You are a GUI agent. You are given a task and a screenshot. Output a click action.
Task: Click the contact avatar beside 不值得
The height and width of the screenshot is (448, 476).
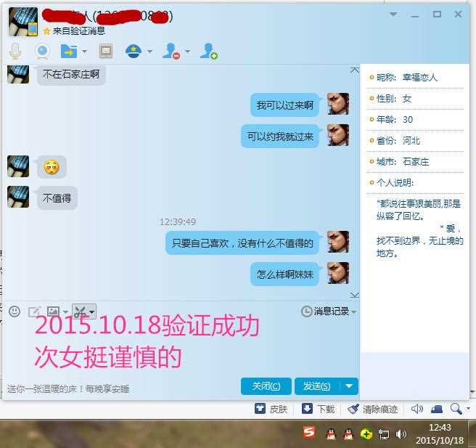tap(18, 197)
